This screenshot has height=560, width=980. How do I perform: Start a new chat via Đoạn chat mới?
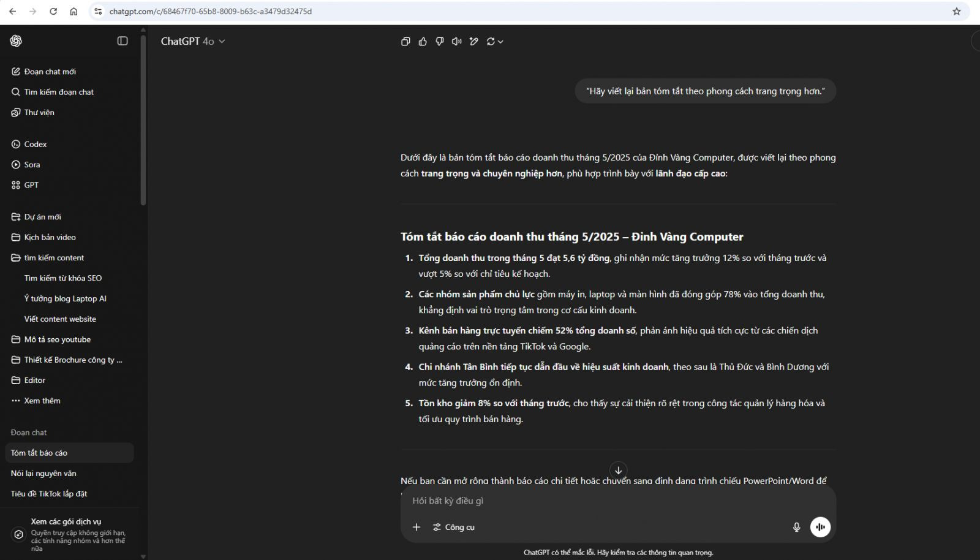point(50,72)
